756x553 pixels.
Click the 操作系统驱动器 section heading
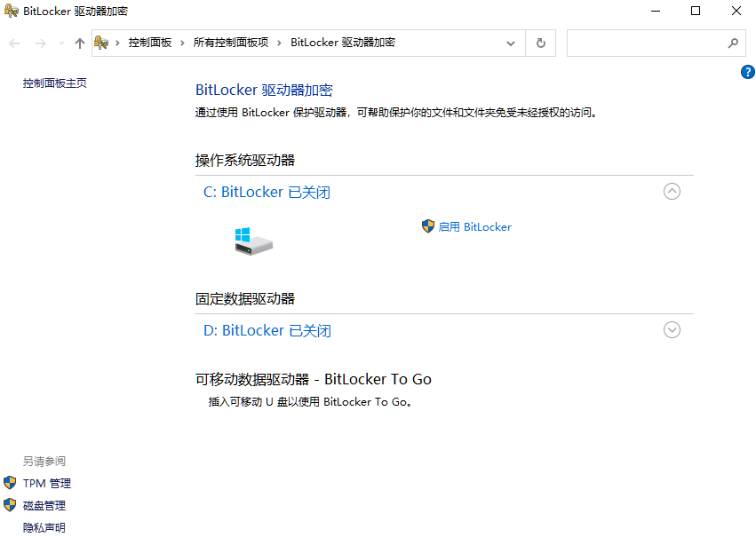245,161
